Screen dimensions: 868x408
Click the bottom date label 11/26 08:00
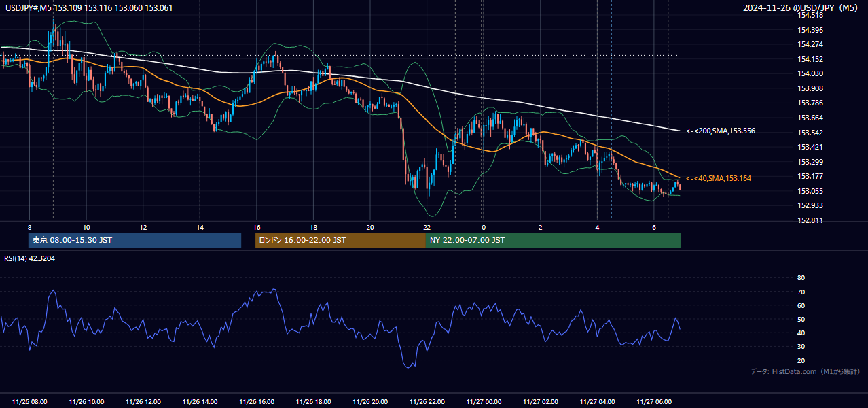click(30, 402)
